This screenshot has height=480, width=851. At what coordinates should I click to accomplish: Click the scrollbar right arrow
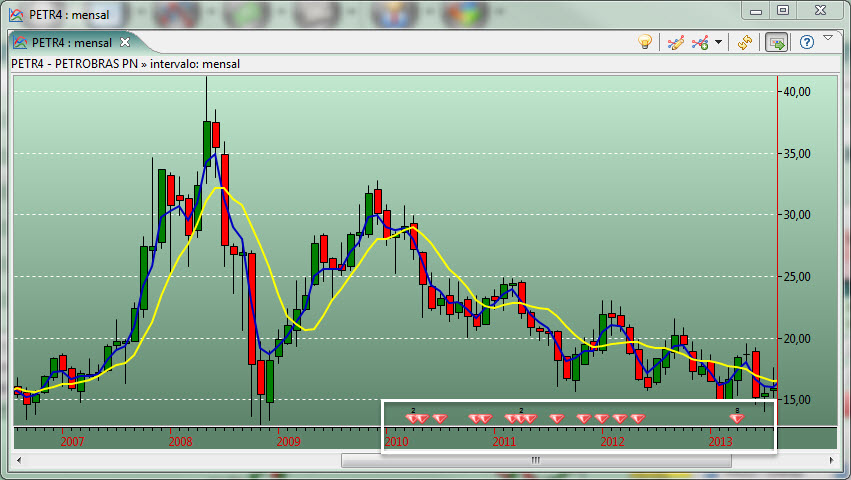(x=831, y=460)
